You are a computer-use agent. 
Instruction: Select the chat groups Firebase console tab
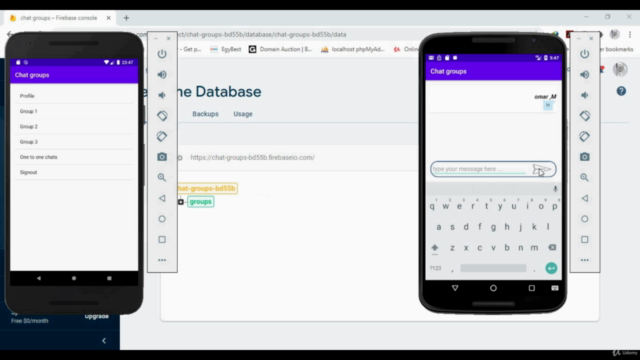[x=60, y=18]
